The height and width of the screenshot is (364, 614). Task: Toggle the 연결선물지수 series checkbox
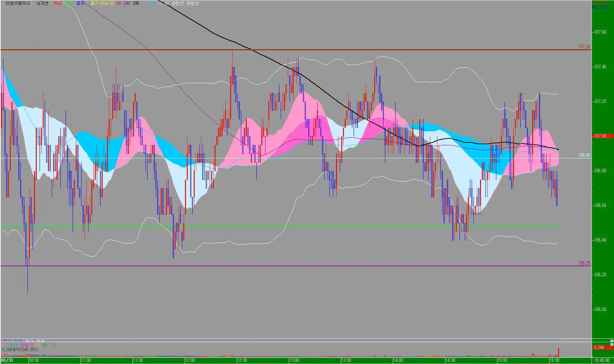(2, 3)
